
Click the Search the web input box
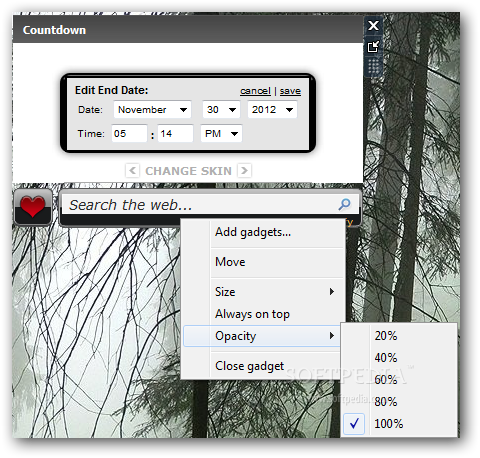210,204
